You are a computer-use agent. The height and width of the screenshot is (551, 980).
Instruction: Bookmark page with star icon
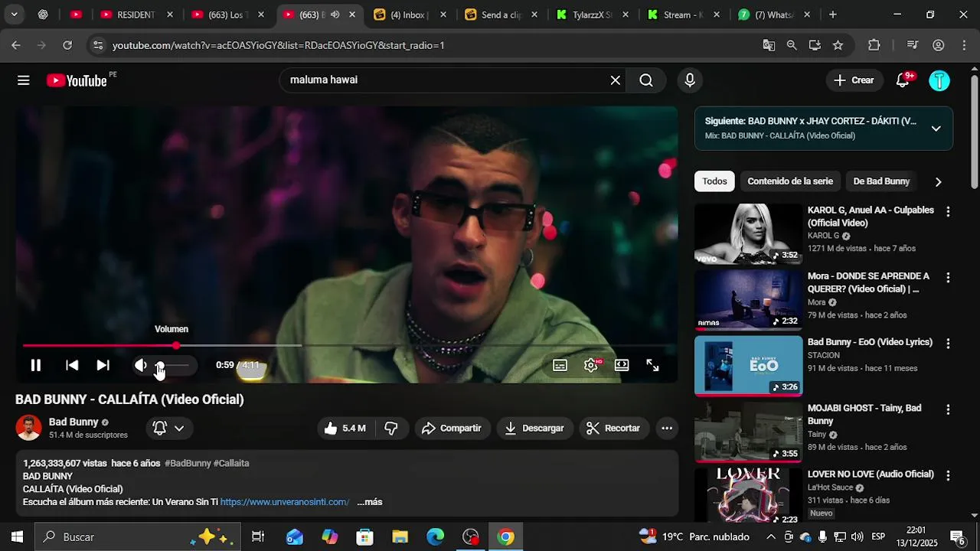[838, 45]
